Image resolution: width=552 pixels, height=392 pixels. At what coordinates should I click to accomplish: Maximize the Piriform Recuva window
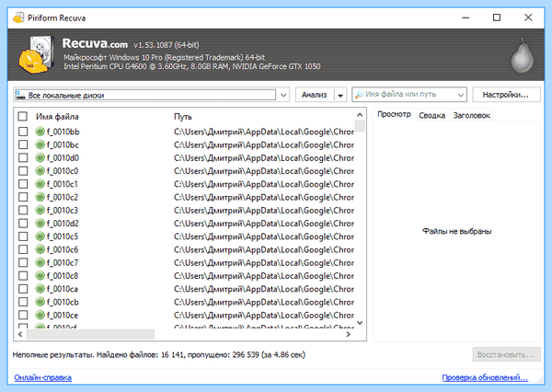click(497, 17)
